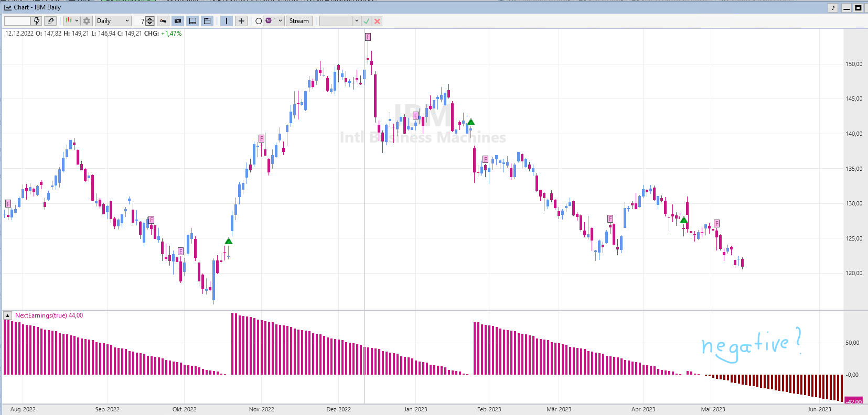Click the NextEarnings(true) indicator label

click(x=41, y=315)
